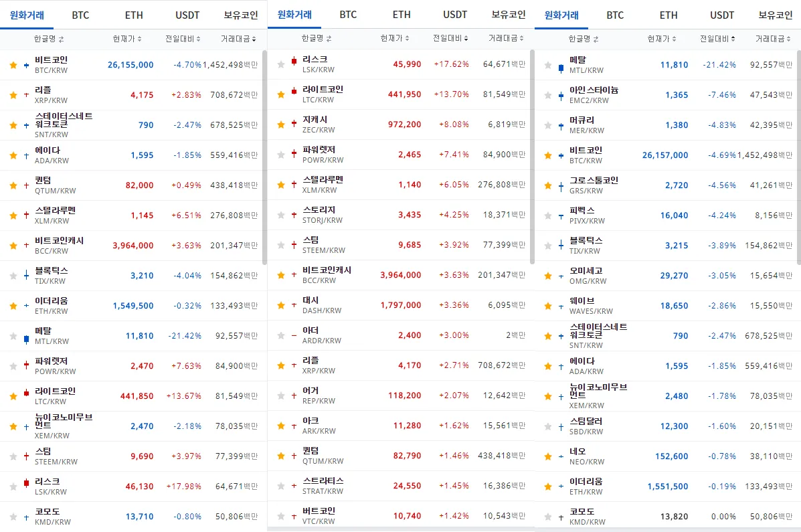
Task: Click the candle icon beside STORJ/KRW
Action: click(294, 215)
